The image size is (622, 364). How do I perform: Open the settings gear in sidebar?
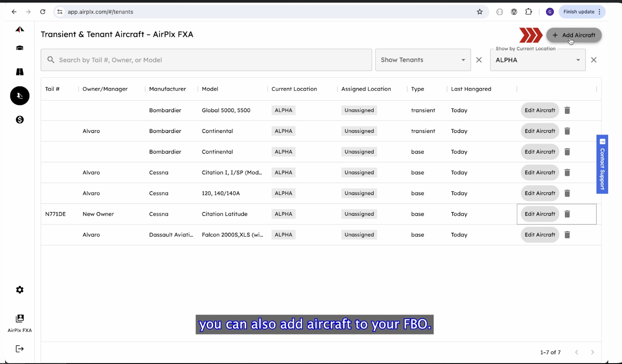[x=20, y=290]
